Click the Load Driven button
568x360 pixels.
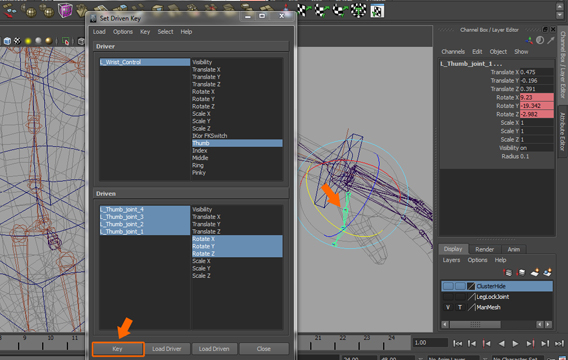[x=214, y=349]
